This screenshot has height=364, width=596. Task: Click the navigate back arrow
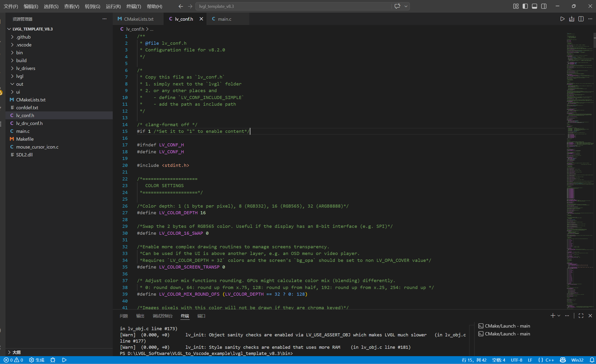(x=180, y=6)
